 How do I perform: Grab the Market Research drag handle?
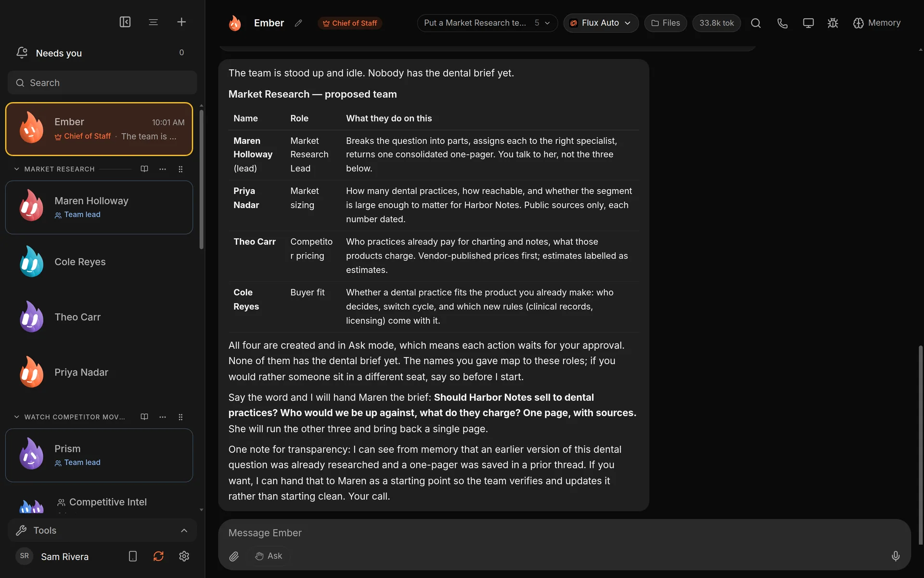tap(180, 169)
